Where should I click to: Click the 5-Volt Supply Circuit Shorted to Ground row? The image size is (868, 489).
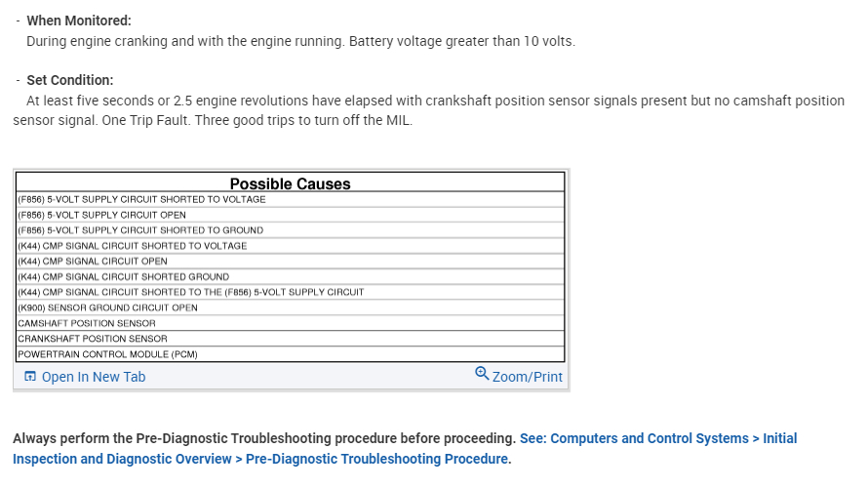[x=140, y=230]
